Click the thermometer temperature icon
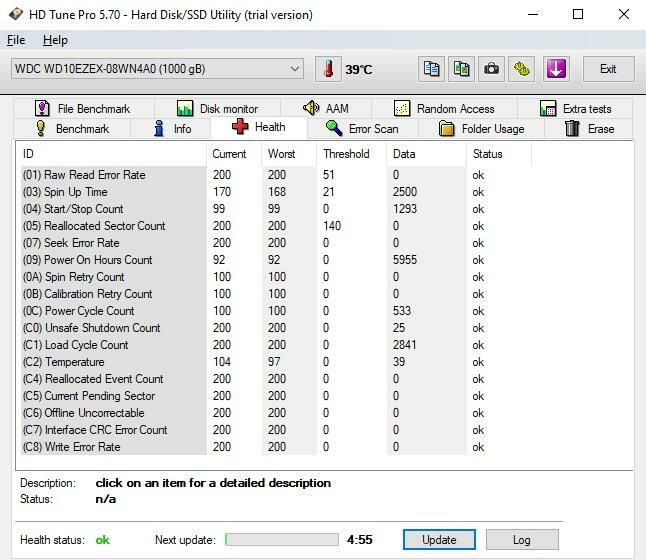646x560 pixels. pyautogui.click(x=328, y=69)
